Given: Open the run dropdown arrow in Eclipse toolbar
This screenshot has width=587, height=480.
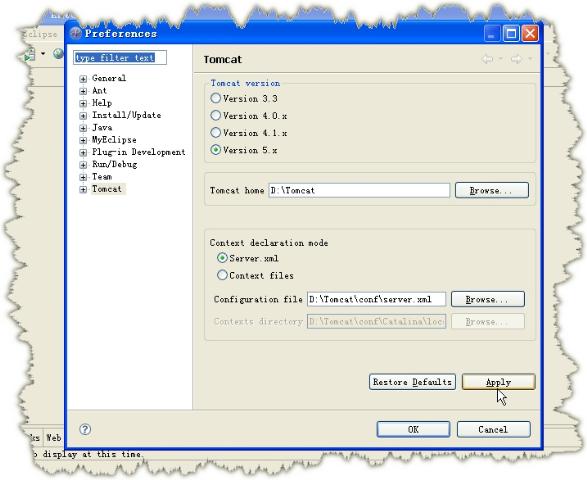Looking at the screenshot, I should [43, 54].
